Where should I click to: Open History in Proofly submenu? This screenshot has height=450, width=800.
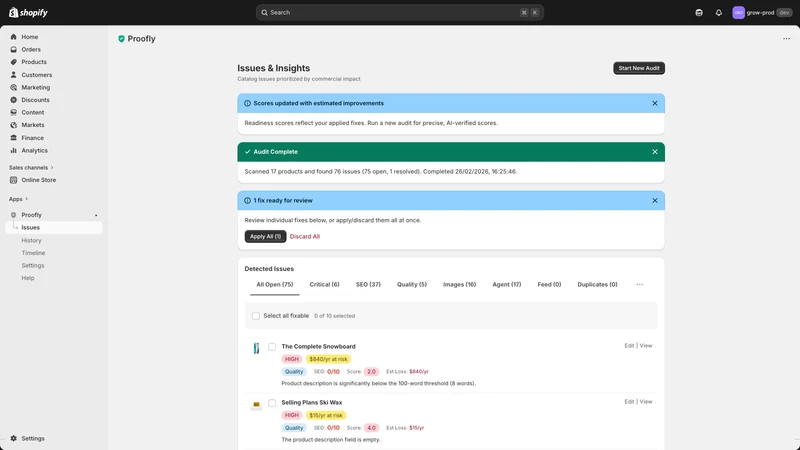[31, 240]
